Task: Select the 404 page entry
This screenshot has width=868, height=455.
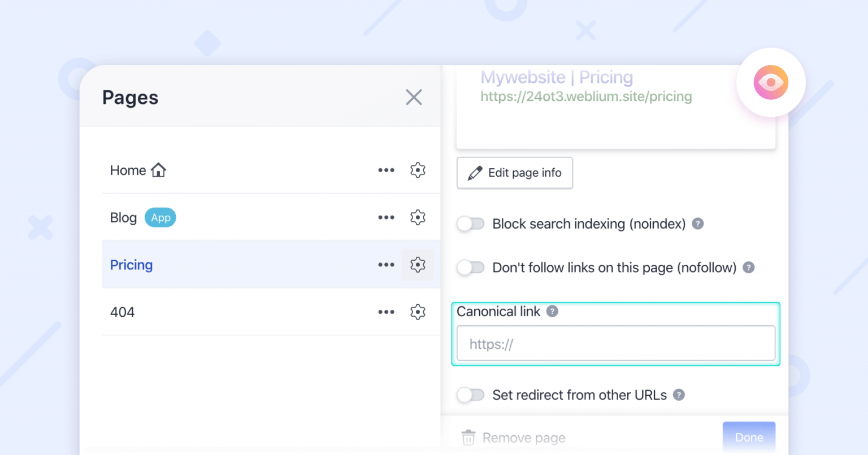Action: pyautogui.click(x=122, y=312)
